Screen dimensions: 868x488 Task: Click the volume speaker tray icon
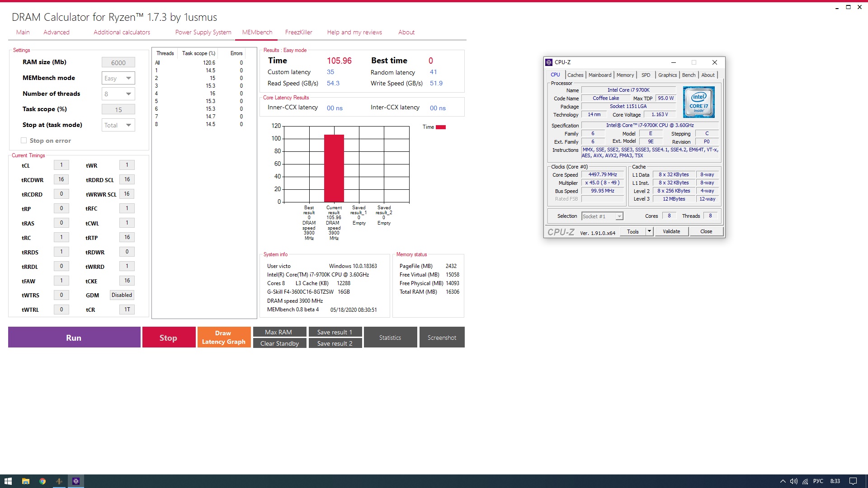click(793, 481)
